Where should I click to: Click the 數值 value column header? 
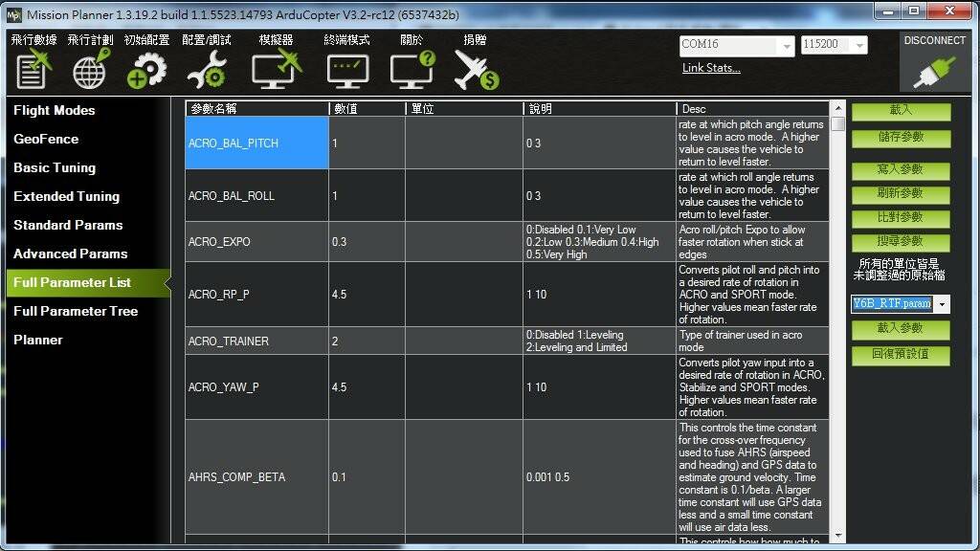[367, 109]
